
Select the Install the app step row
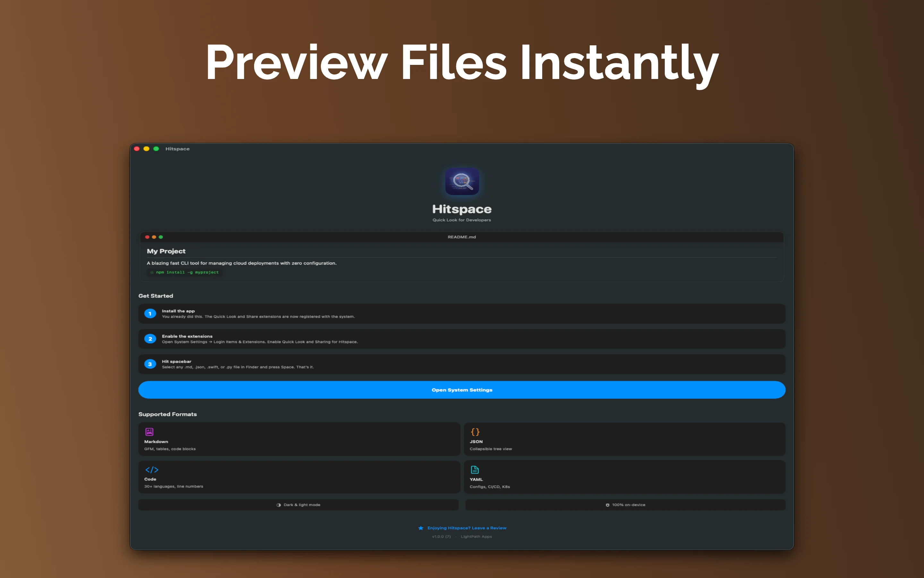462,313
